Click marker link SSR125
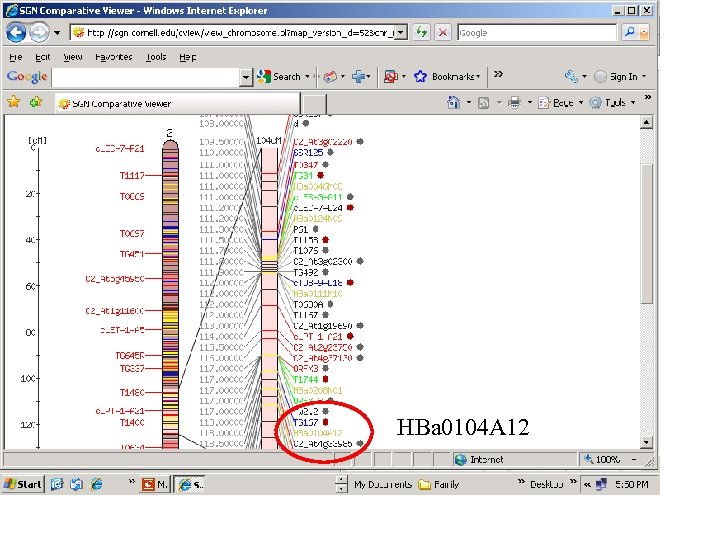 click(x=308, y=152)
